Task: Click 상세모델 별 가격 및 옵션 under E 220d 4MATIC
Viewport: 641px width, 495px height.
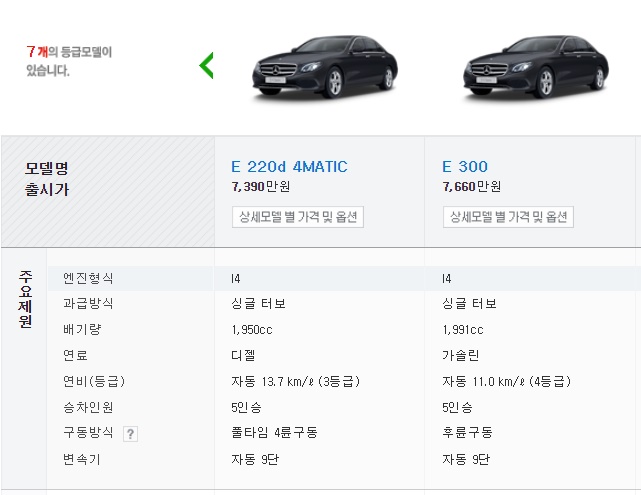Action: click(298, 217)
